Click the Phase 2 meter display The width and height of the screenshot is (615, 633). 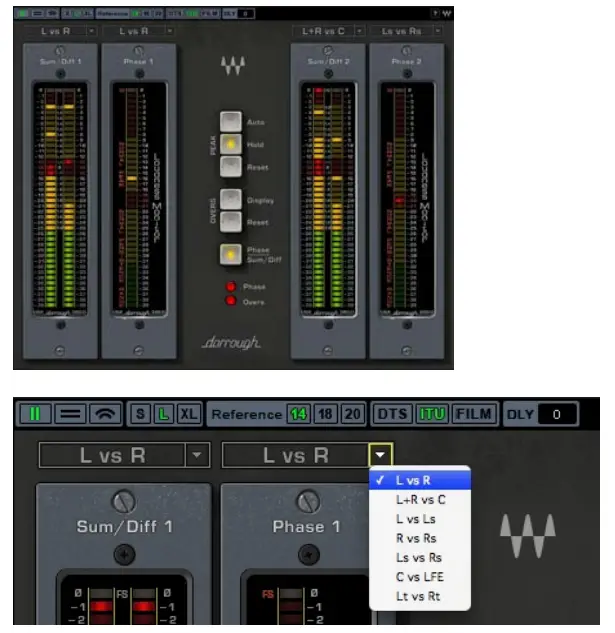pyautogui.click(x=407, y=200)
